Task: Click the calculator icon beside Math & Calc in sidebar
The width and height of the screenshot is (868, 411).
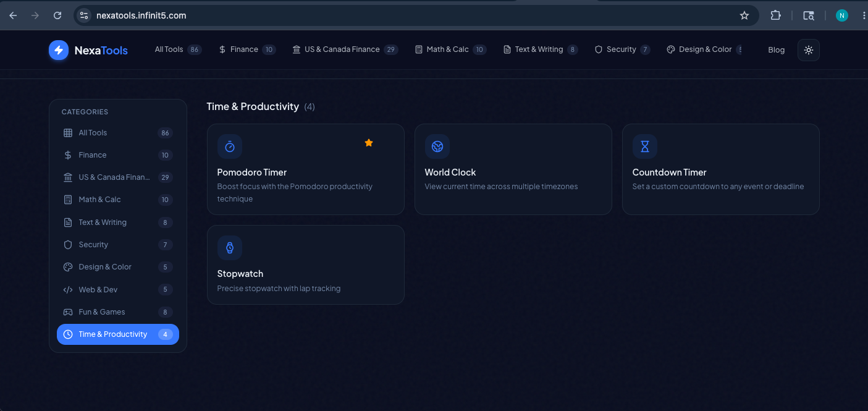Action: coord(68,200)
